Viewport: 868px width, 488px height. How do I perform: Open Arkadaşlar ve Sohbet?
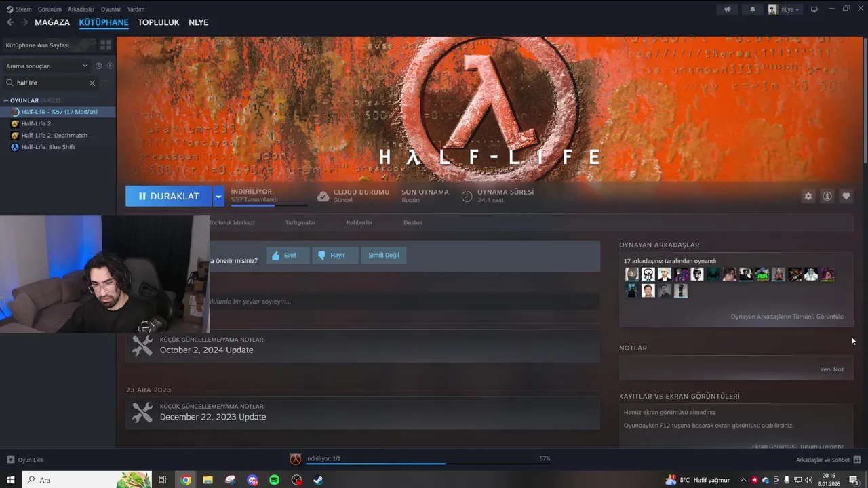(828, 460)
